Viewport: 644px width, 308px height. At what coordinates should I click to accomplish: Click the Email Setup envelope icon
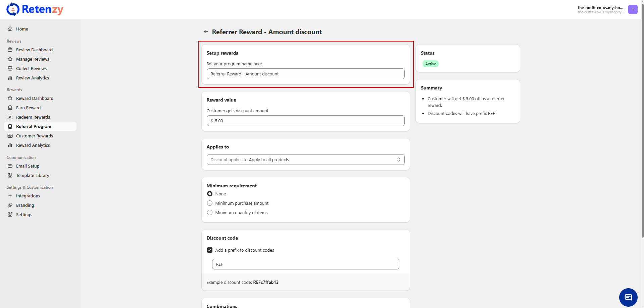(x=10, y=166)
